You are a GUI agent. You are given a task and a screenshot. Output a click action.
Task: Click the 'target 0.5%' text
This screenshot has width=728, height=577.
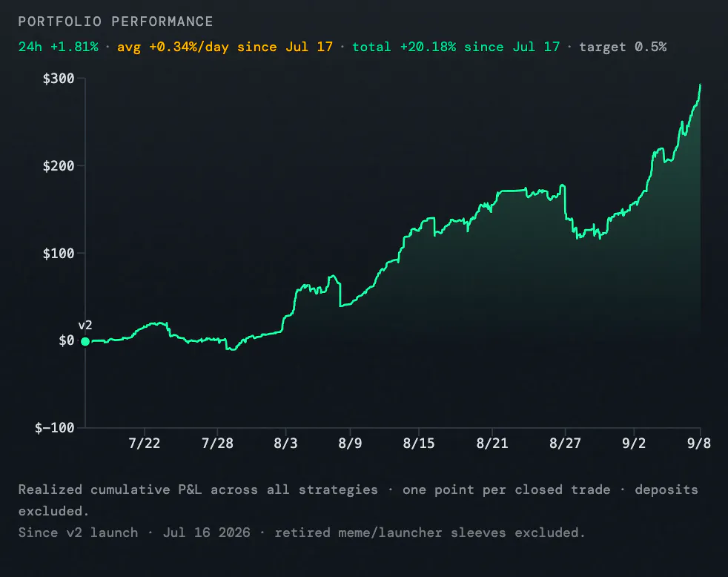[x=623, y=47]
